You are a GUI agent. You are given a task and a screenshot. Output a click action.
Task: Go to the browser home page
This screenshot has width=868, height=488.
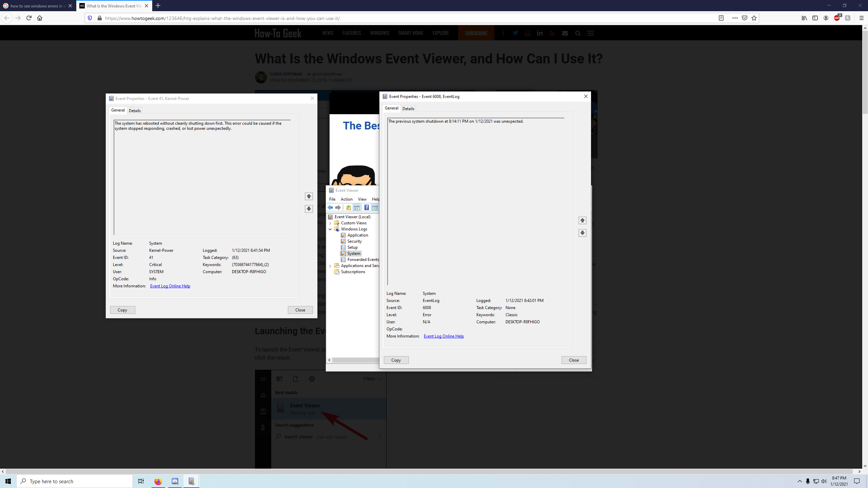(40, 18)
